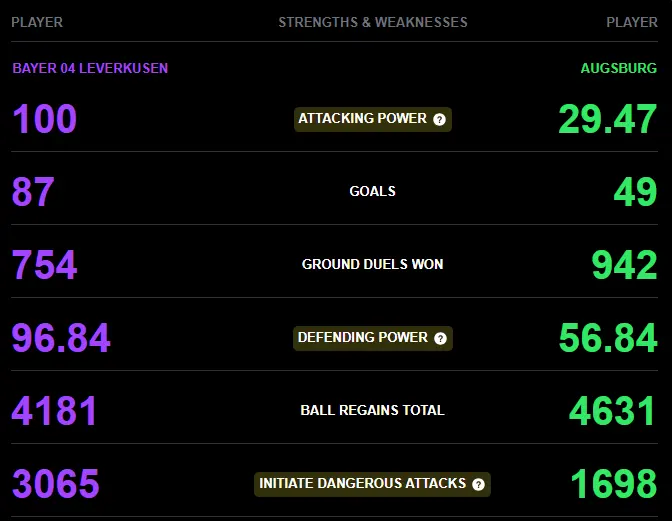The height and width of the screenshot is (521, 672).
Task: Open the Initiate Dangerous Attacks help icon
Action: pyautogui.click(x=478, y=485)
